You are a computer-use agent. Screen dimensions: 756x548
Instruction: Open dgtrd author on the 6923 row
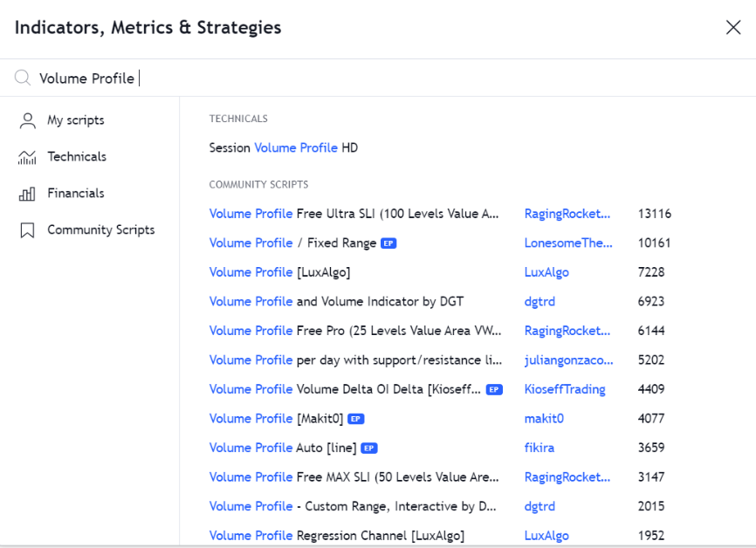(540, 302)
